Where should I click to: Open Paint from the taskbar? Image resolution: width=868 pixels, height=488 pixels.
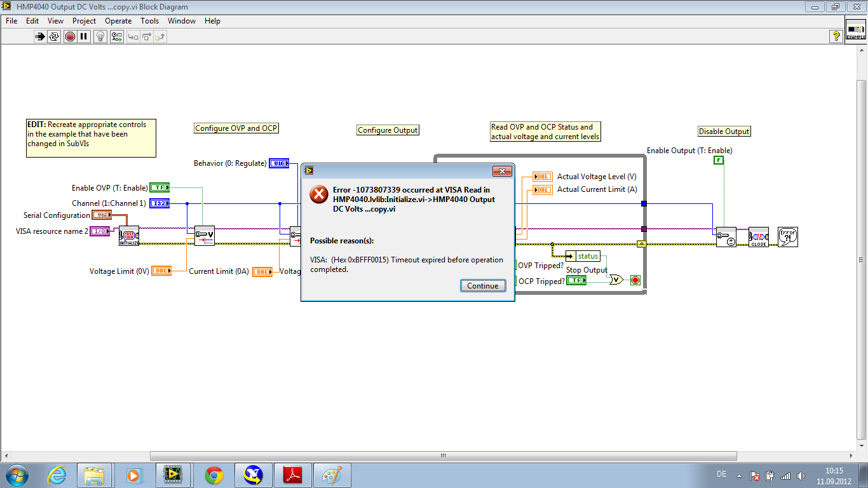(332, 475)
